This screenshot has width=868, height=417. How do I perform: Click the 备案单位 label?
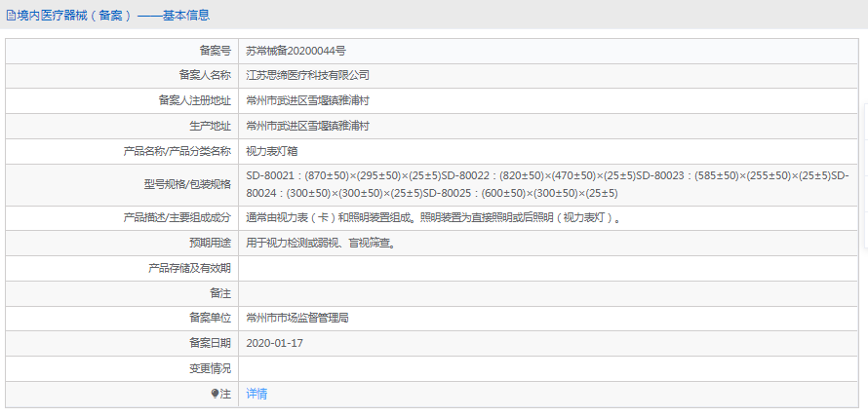pyautogui.click(x=210, y=318)
